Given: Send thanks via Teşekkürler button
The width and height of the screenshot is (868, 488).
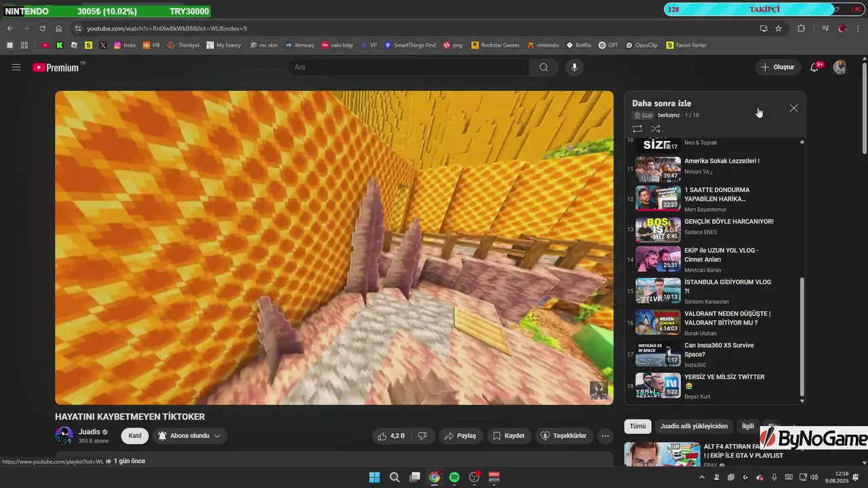Looking at the screenshot, I should point(564,436).
